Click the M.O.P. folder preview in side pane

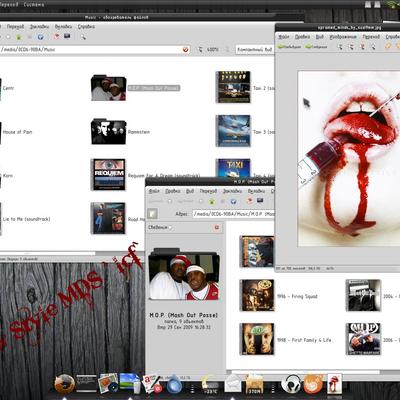point(184,274)
